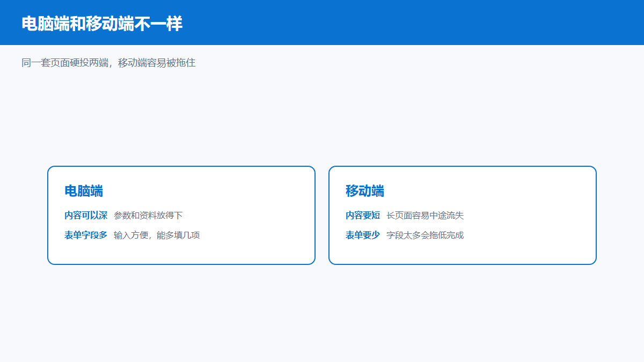Click the 电脑端 card heading
Image resolution: width=644 pixels, height=362 pixels.
(84, 191)
